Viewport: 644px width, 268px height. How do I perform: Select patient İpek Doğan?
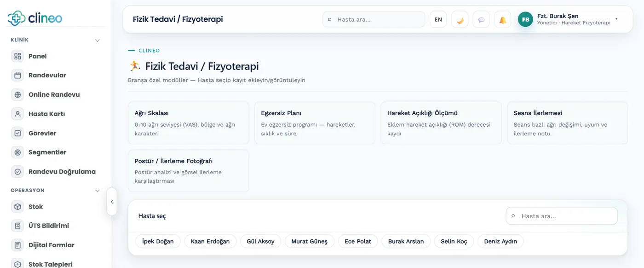[x=158, y=241]
